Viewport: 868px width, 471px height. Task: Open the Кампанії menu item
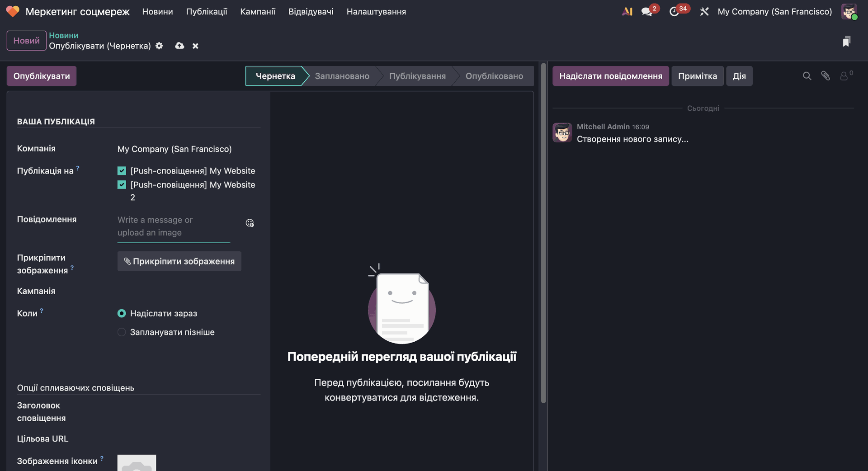(x=258, y=12)
